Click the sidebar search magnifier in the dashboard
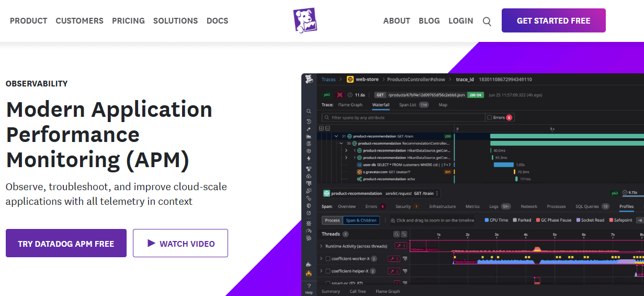Image resolution: width=644 pixels, height=296 pixels. 309,111
